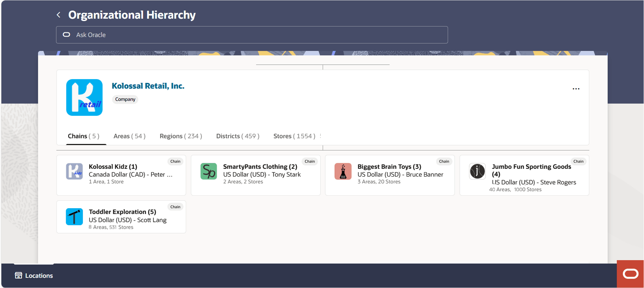Click the Company badge
Screen dimensions: 644x288
pyautogui.click(x=125, y=99)
